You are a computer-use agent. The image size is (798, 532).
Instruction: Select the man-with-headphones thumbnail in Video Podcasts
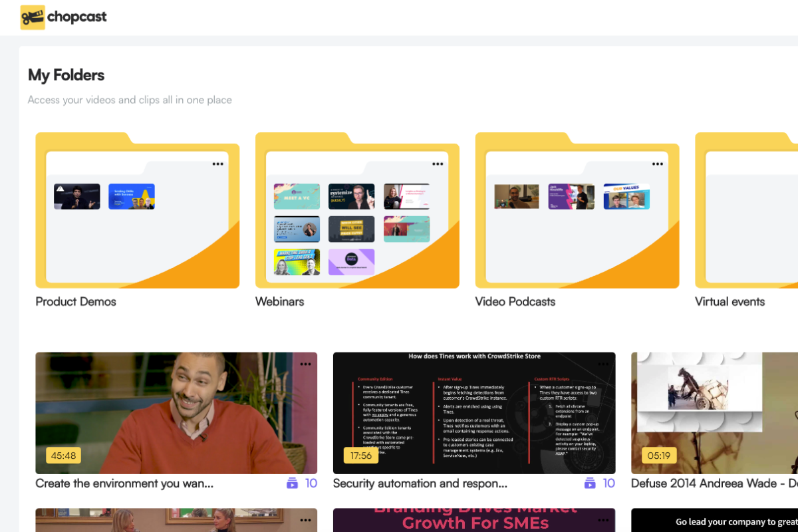pos(517,196)
